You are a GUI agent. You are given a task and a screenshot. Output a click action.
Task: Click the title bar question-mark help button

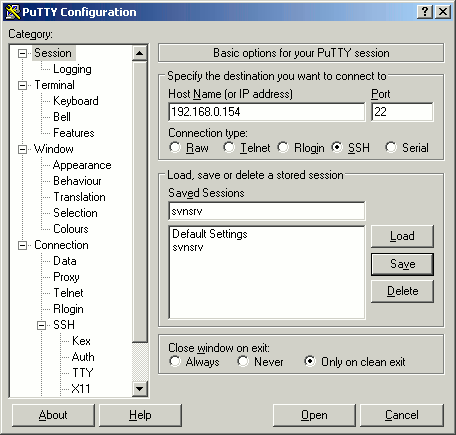pos(425,12)
